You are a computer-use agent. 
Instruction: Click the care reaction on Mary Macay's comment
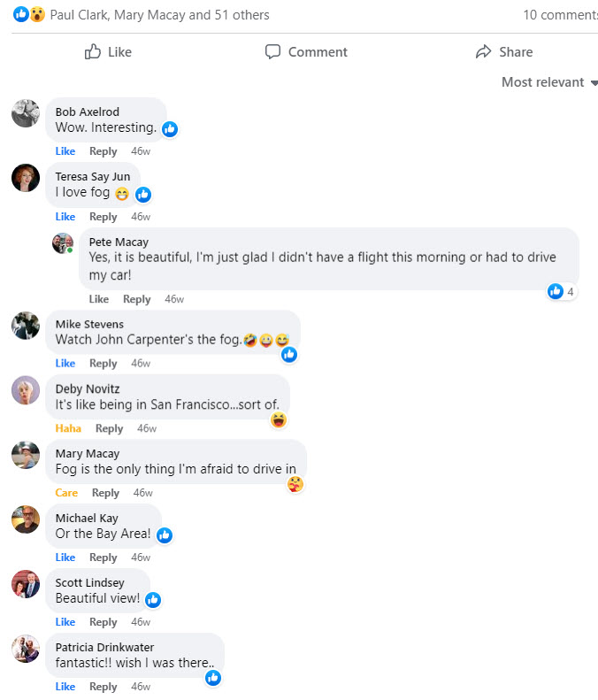point(295,484)
